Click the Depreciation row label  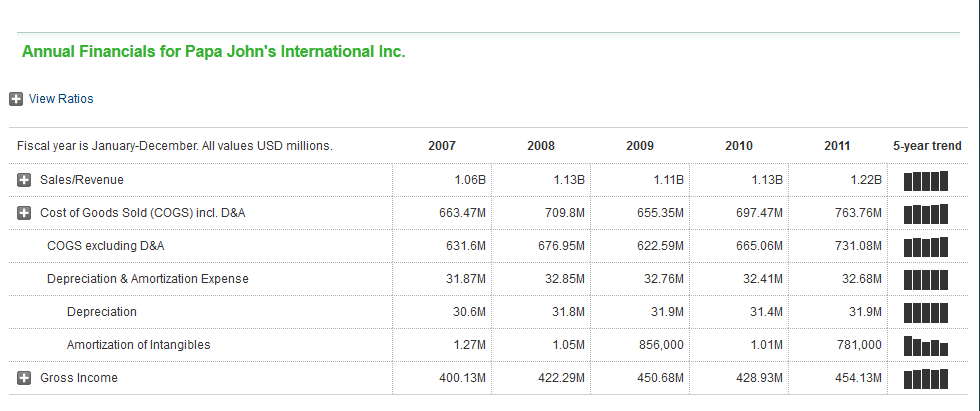(102, 312)
